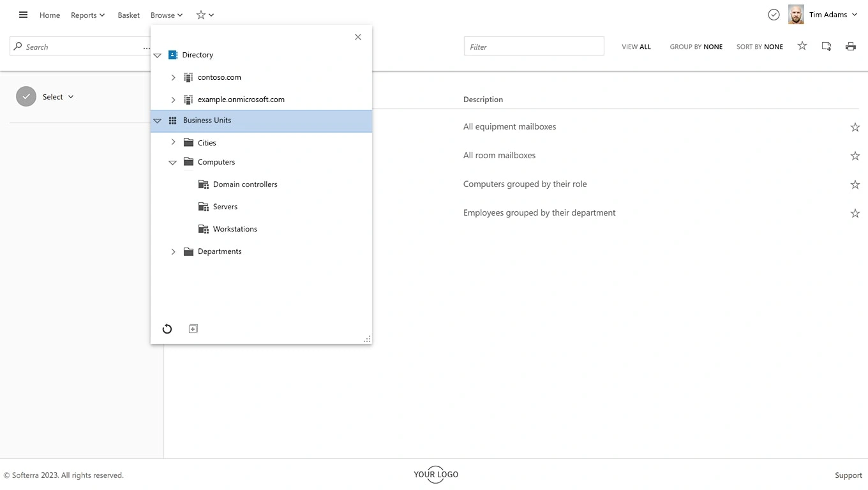The image size is (868, 490).
Task: Click the approvals checkmark circle icon
Action: [774, 15]
